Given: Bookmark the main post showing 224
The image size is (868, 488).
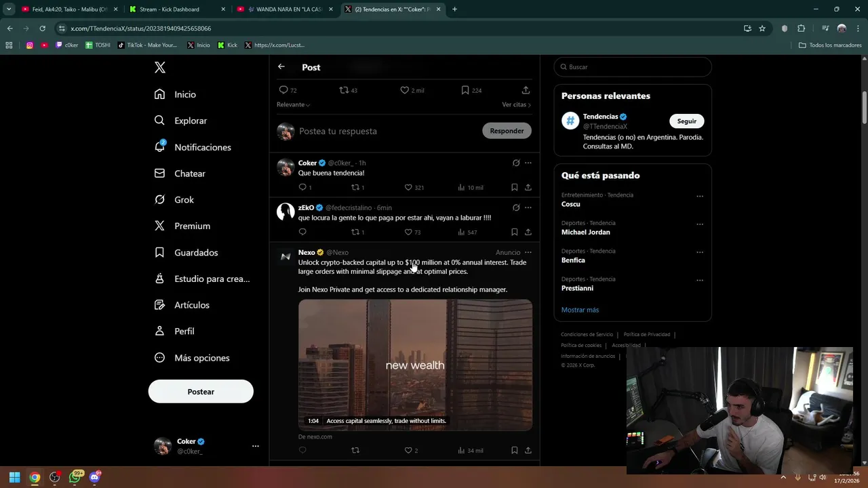Looking at the screenshot, I should 465,90.
